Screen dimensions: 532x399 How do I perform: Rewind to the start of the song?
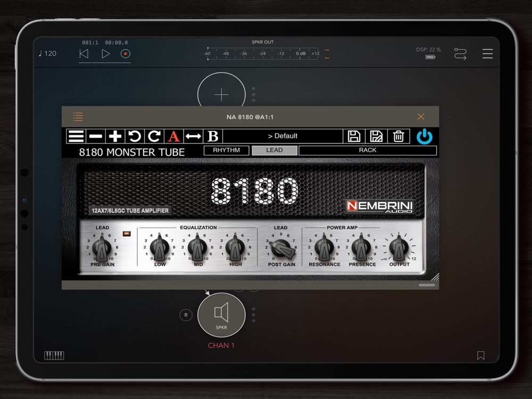tap(84, 54)
